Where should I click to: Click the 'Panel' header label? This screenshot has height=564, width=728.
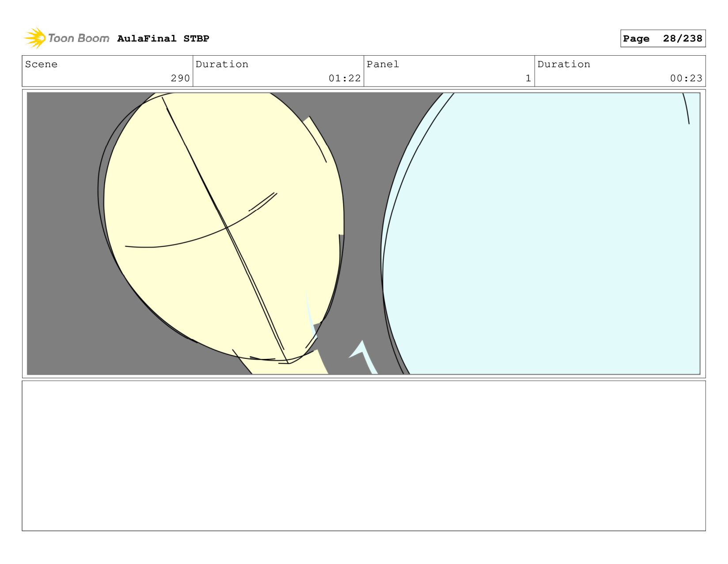click(x=383, y=64)
